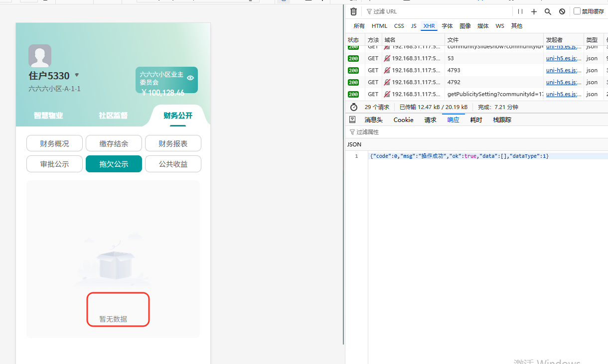
Task: Enable the 禁用缓存 checkbox
Action: pyautogui.click(x=578, y=11)
